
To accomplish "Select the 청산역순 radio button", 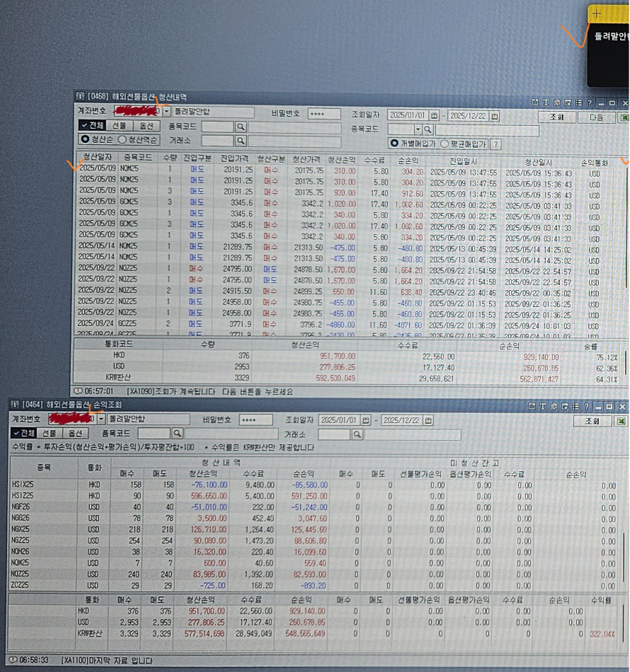I will point(122,141).
